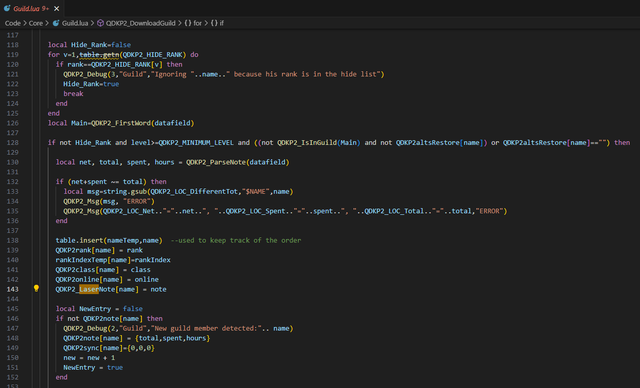Click line number 128 in the gutter
Image resolution: width=640 pixels, height=388 pixels.
(x=12, y=143)
